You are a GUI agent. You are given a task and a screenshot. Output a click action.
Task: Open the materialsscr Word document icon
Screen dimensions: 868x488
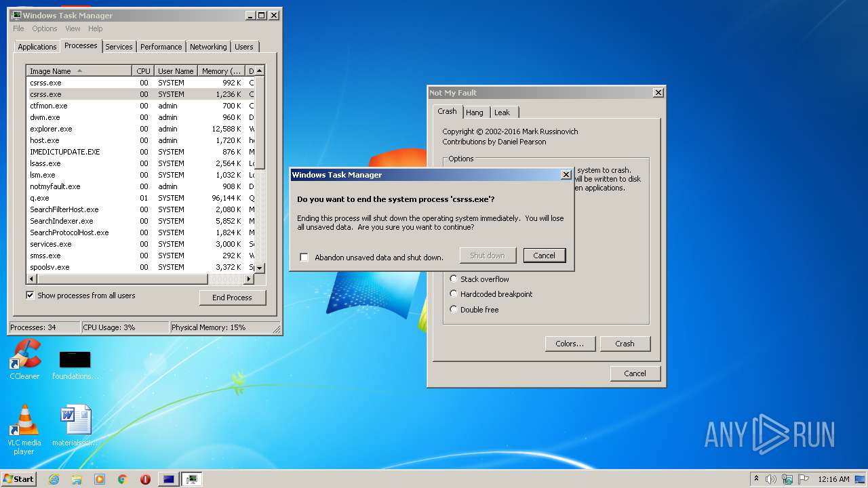75,426
